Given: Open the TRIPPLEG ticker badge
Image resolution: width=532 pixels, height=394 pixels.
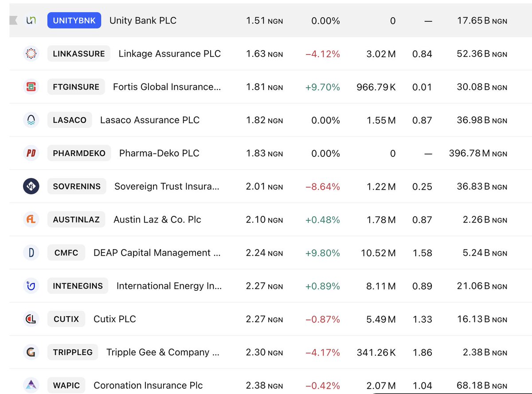Looking at the screenshot, I should pyautogui.click(x=73, y=352).
